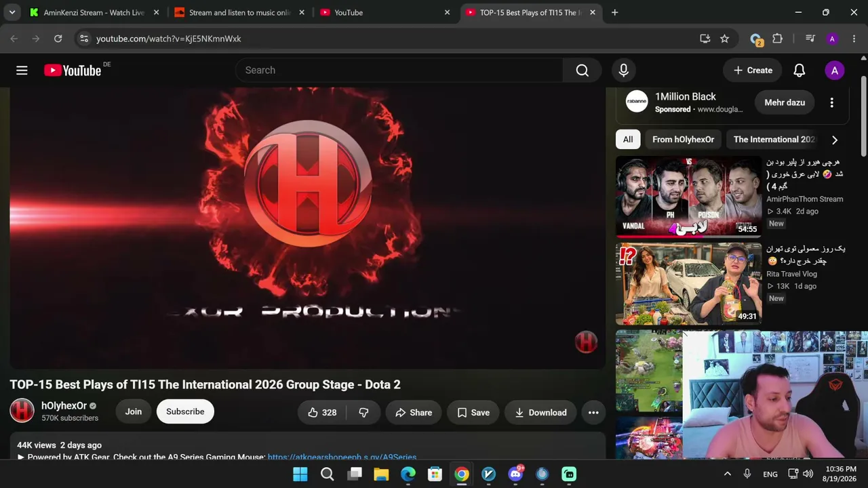Open Windows taskbar search
Screen dimensions: 868x488
click(328, 474)
